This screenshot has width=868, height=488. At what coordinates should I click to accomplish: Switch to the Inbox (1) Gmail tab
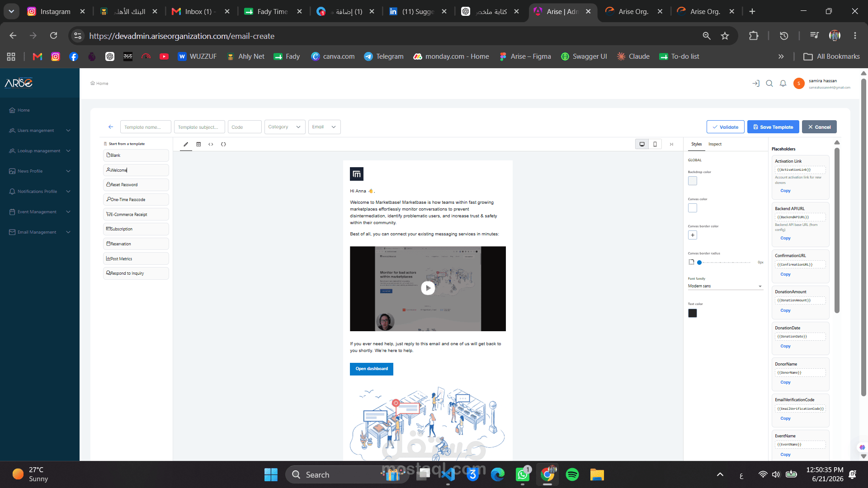coord(200,11)
